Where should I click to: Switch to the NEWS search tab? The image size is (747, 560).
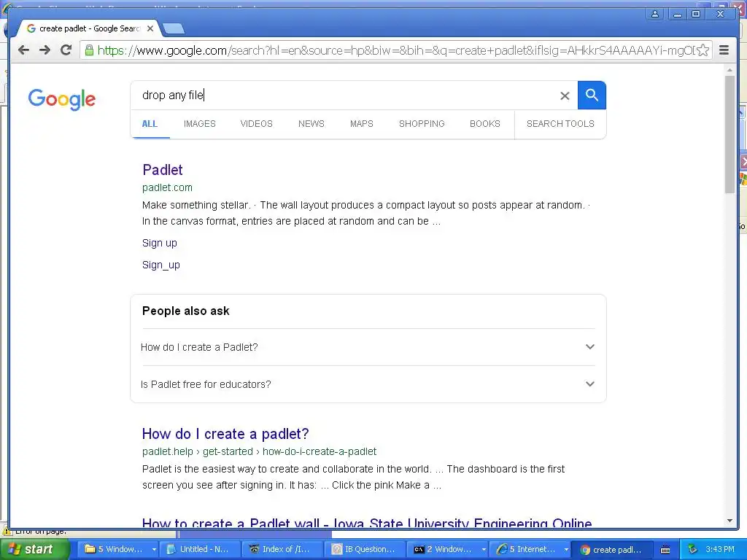tap(311, 124)
